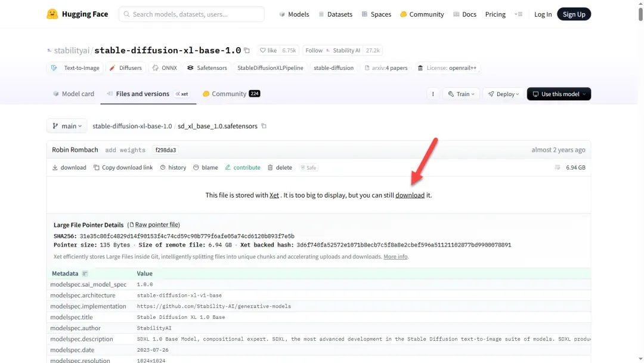Click the stabilityai organization avatar icon
Screen dimensions: 644x363
49,51
